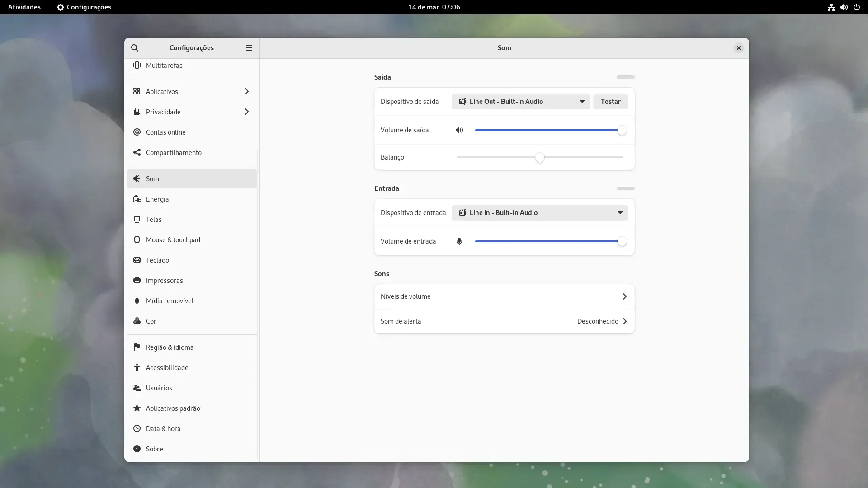Image resolution: width=868 pixels, height=488 pixels.
Task: Test the output with Testar button
Action: pos(610,102)
